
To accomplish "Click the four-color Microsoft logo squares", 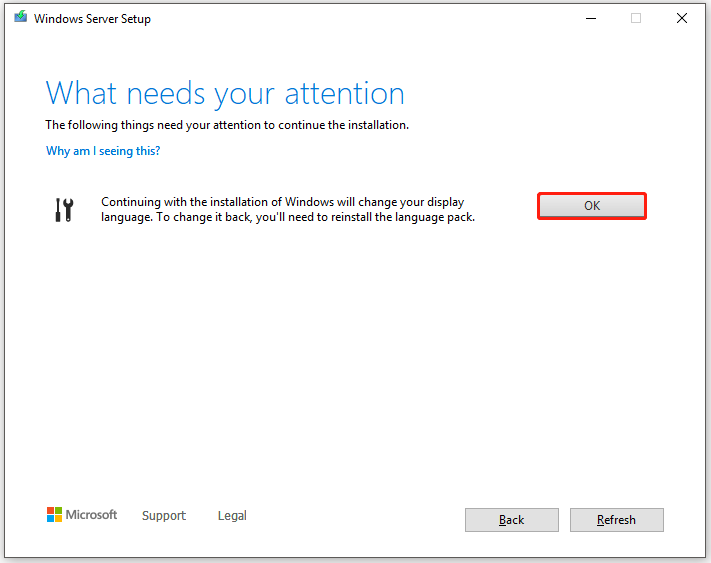I will coord(54,514).
